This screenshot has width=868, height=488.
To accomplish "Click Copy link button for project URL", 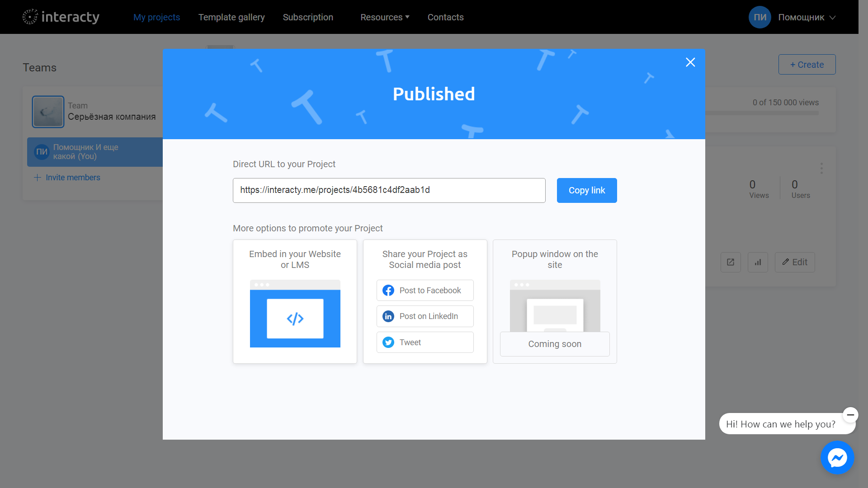I will coord(587,190).
